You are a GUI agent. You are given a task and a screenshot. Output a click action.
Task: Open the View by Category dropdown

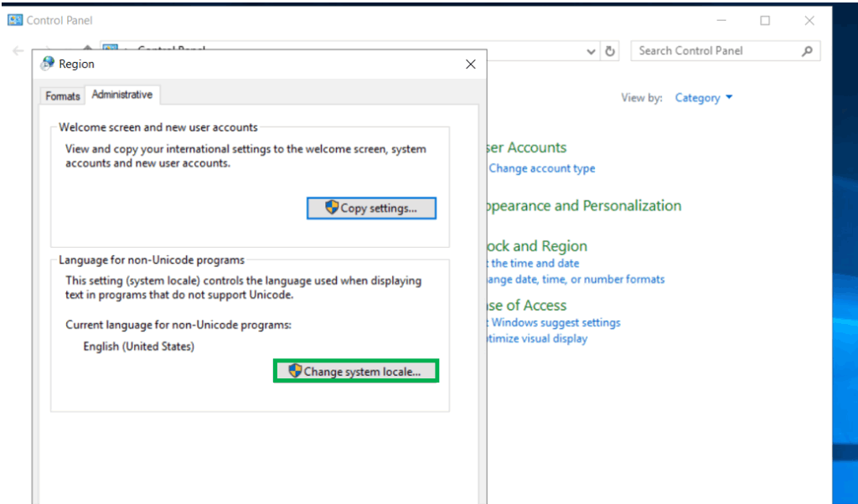pos(704,98)
